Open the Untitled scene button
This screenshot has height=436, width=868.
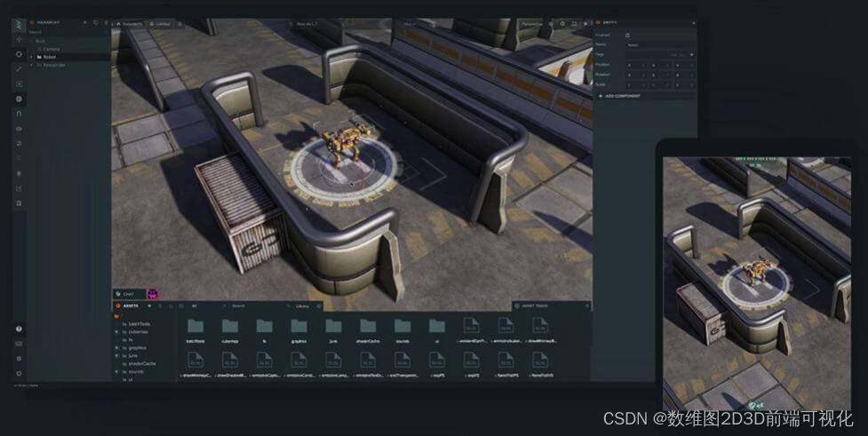(x=161, y=24)
